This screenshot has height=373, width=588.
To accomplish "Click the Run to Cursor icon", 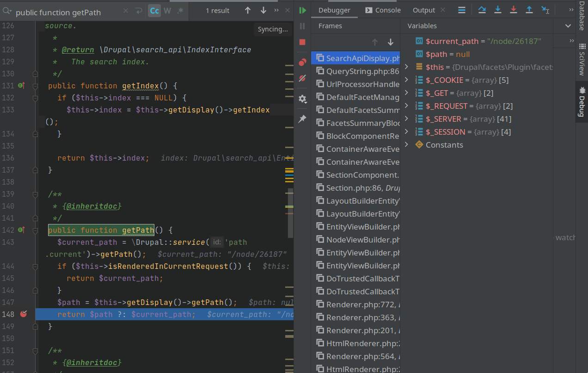I will [545, 10].
